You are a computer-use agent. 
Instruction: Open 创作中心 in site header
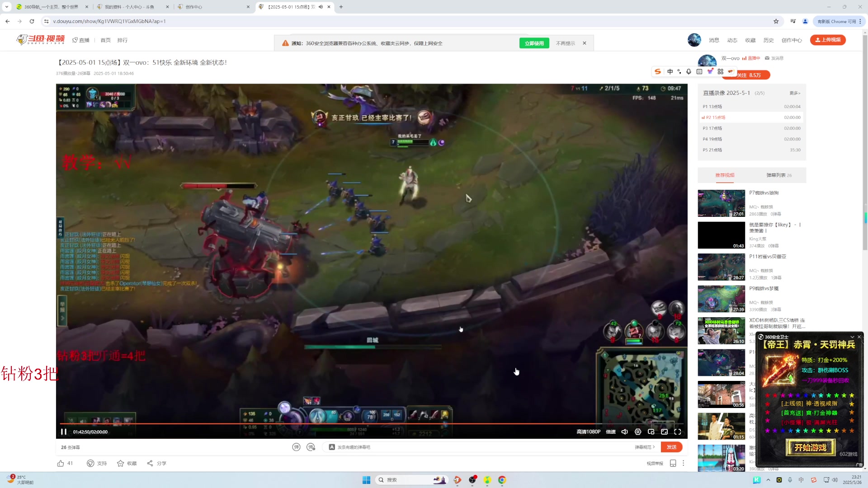tap(792, 40)
